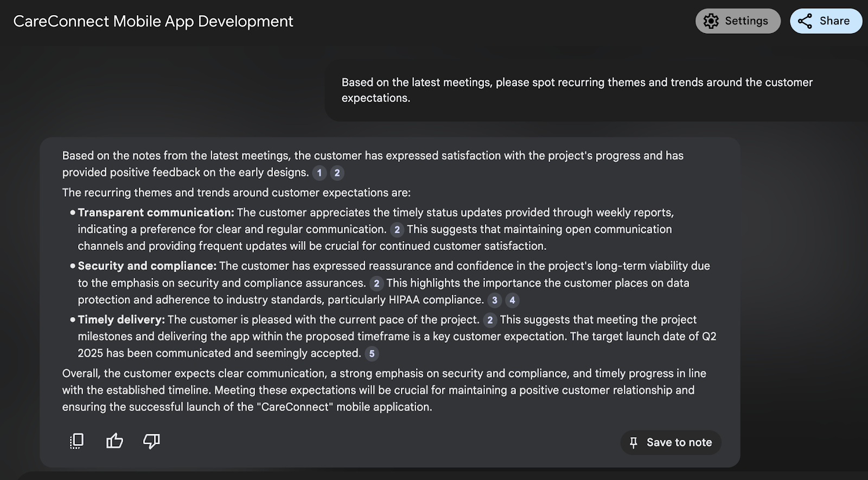Open citation 1 after early designs sentence
The image size is (868, 480).
coord(320,173)
